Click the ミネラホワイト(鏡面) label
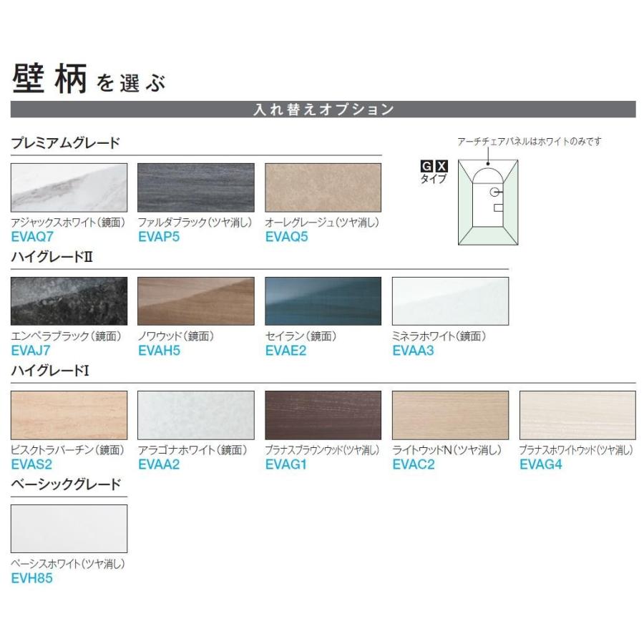The width and height of the screenshot is (644, 644). click(x=439, y=336)
